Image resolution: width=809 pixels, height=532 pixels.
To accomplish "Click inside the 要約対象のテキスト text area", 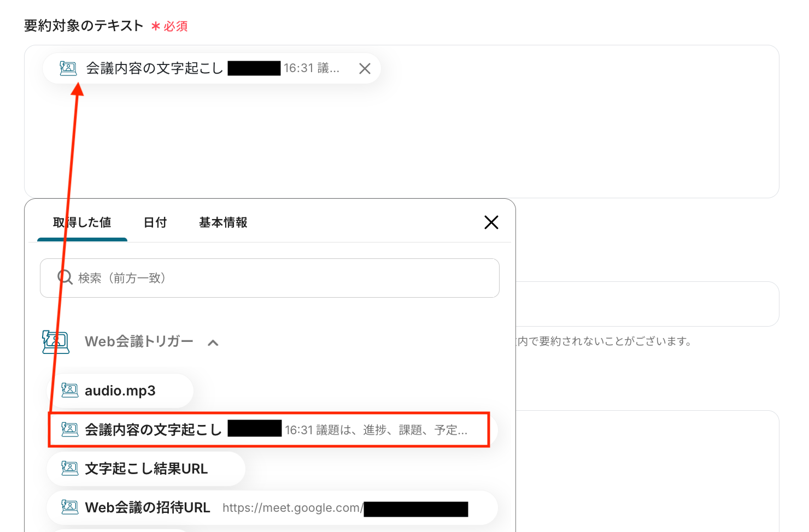I will (x=402, y=121).
